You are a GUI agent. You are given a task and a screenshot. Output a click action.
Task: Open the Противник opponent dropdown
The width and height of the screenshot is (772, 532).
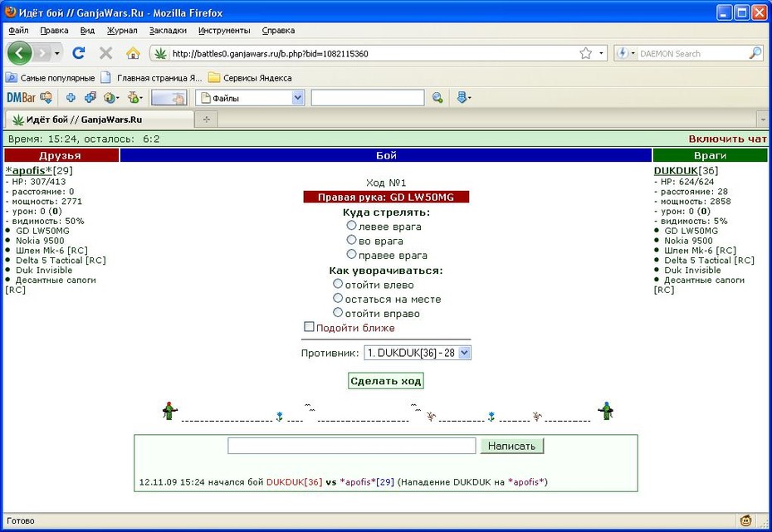pyautogui.click(x=418, y=353)
